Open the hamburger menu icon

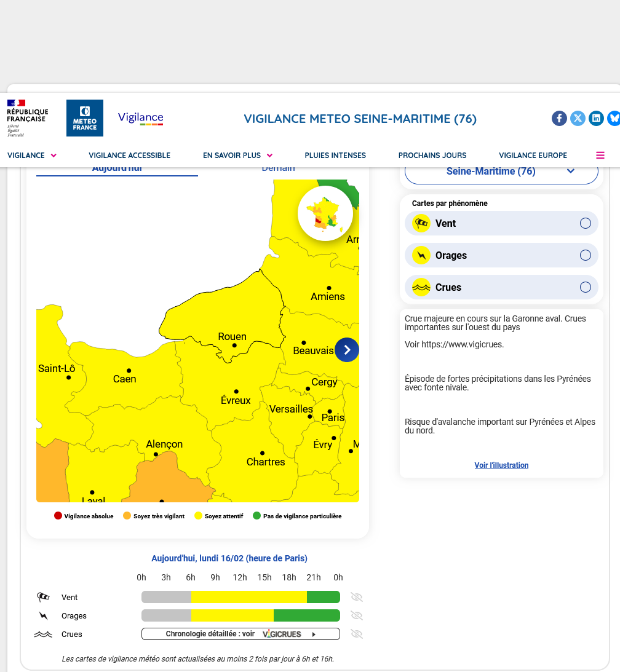coord(600,156)
